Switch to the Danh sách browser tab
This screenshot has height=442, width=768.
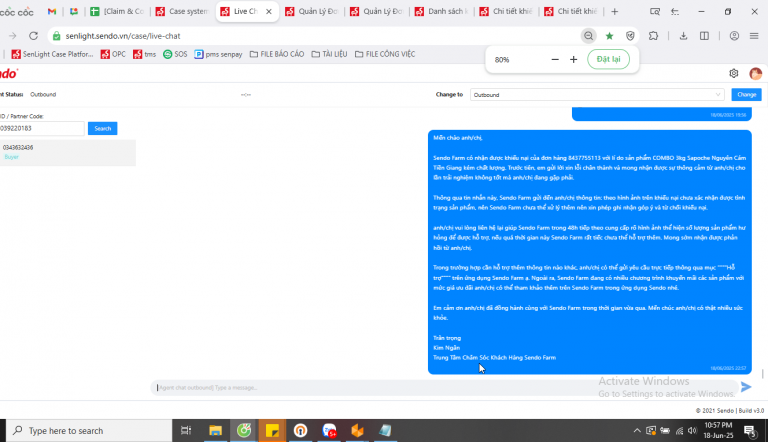(x=441, y=11)
